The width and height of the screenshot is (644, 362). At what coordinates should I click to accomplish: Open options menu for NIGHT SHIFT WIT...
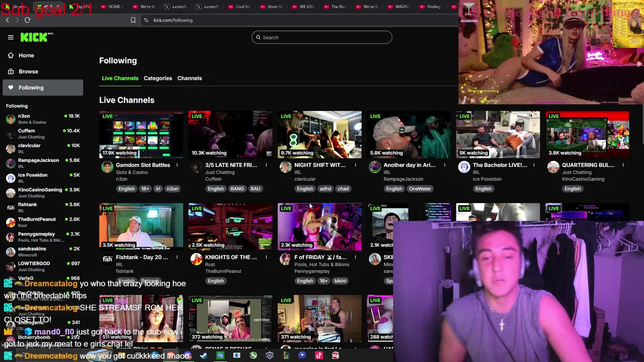click(x=355, y=165)
